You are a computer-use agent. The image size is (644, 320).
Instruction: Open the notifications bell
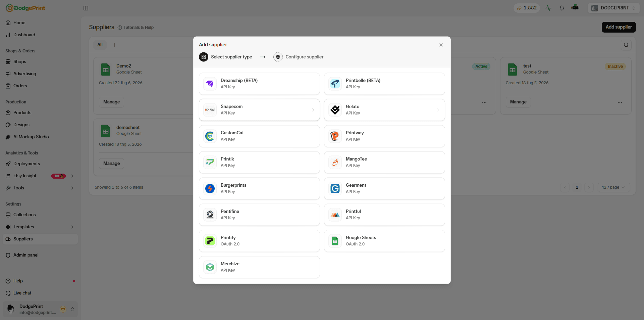tap(562, 8)
